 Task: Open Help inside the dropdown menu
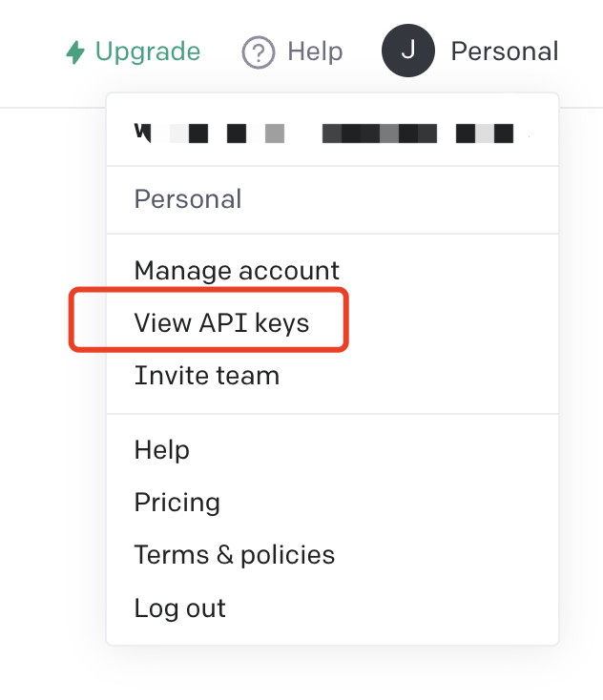[162, 450]
